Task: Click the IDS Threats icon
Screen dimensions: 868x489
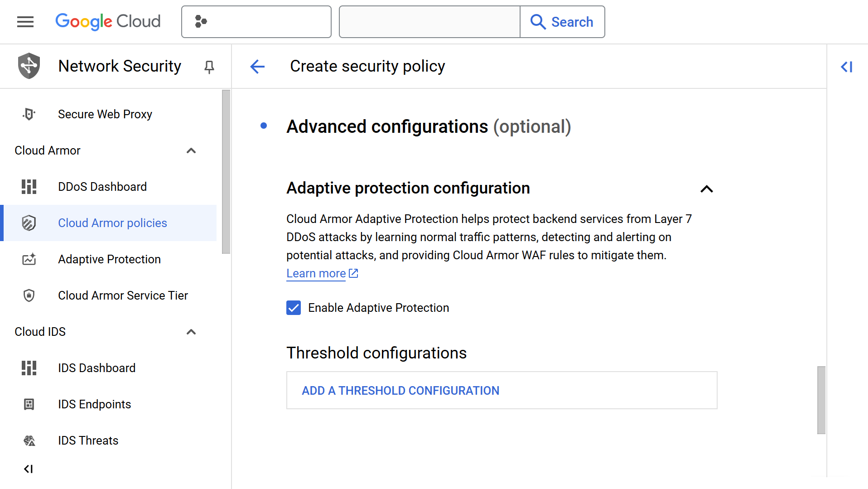Action: point(29,441)
